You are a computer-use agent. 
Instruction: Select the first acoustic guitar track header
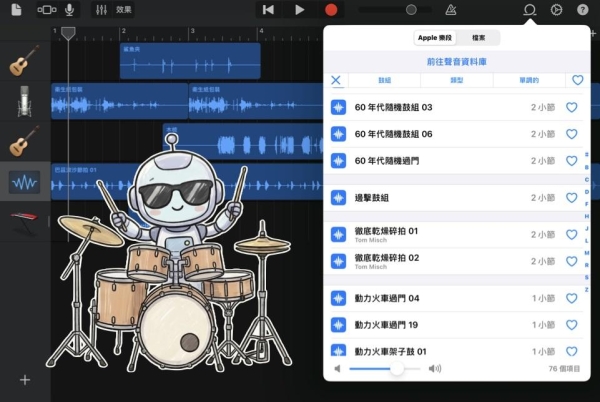coord(25,60)
